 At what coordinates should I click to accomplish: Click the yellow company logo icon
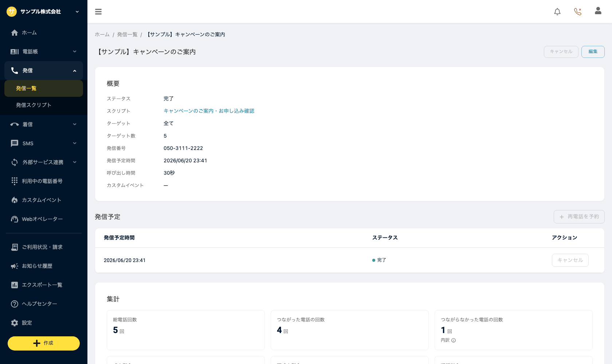point(12,12)
